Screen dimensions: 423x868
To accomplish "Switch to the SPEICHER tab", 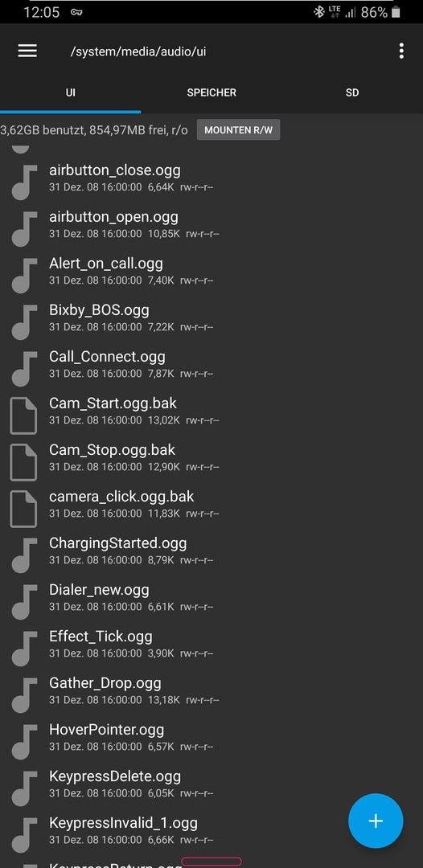I will pos(211,92).
